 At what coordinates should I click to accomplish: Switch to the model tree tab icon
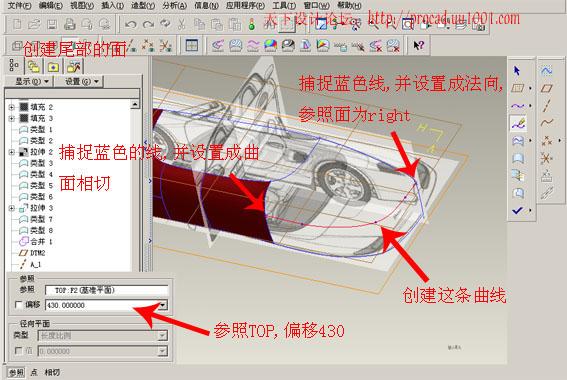pos(14,65)
